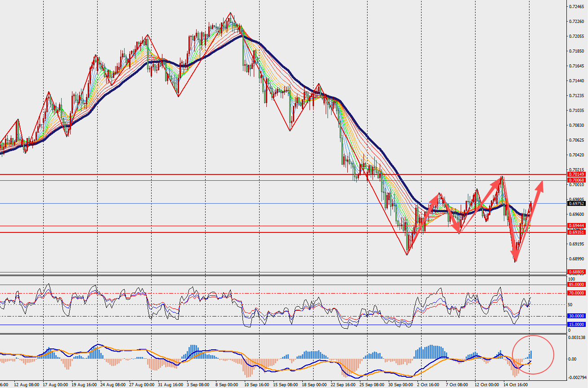588x388 pixels.
Task: Select the blue 15.0000 oscillator level tag
Action: [x=576, y=324]
